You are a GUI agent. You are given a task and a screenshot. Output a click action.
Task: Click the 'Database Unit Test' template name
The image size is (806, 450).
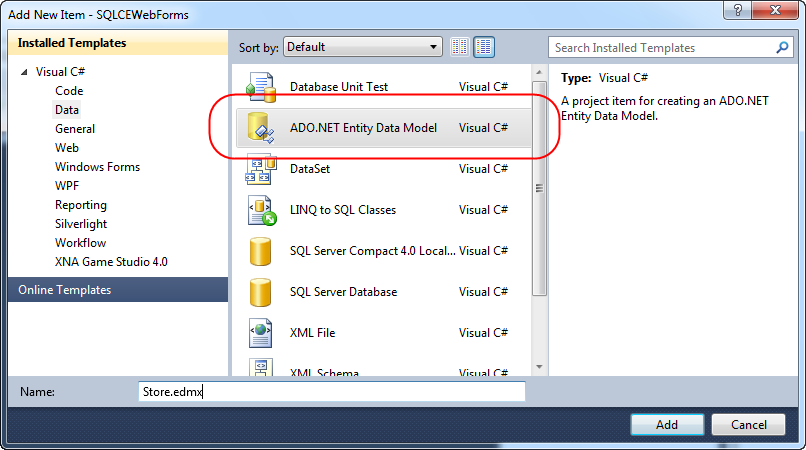[x=339, y=87]
